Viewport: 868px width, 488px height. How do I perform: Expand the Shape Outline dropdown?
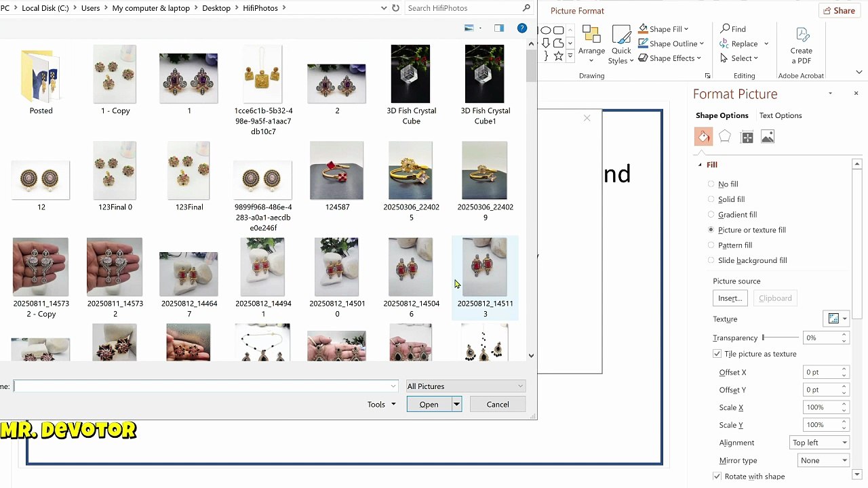pyautogui.click(x=701, y=43)
